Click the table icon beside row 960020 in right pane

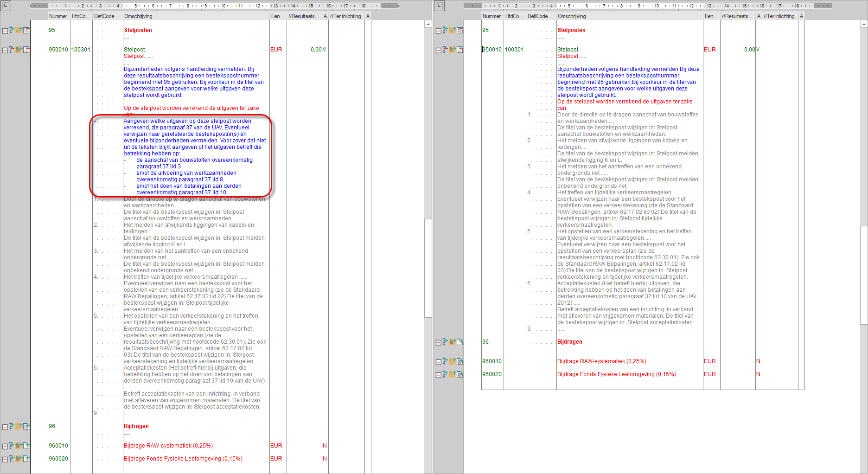460,374
